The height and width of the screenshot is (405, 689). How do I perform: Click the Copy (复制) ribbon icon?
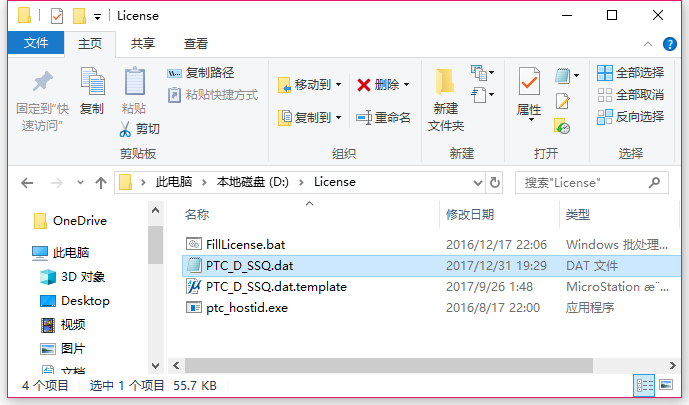[x=93, y=82]
